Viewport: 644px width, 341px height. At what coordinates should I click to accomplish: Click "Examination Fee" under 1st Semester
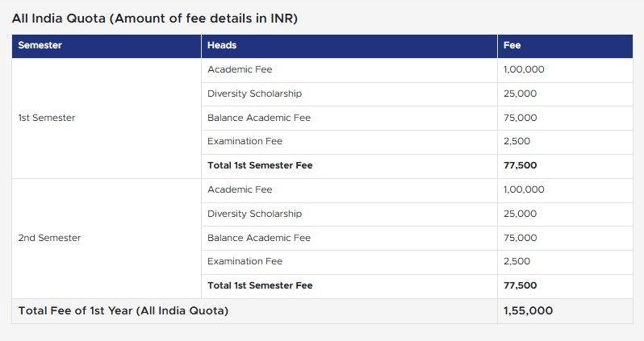pos(245,141)
